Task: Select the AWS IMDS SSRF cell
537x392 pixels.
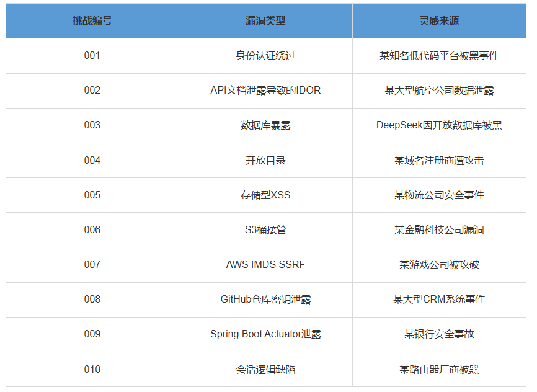Action: (x=265, y=265)
